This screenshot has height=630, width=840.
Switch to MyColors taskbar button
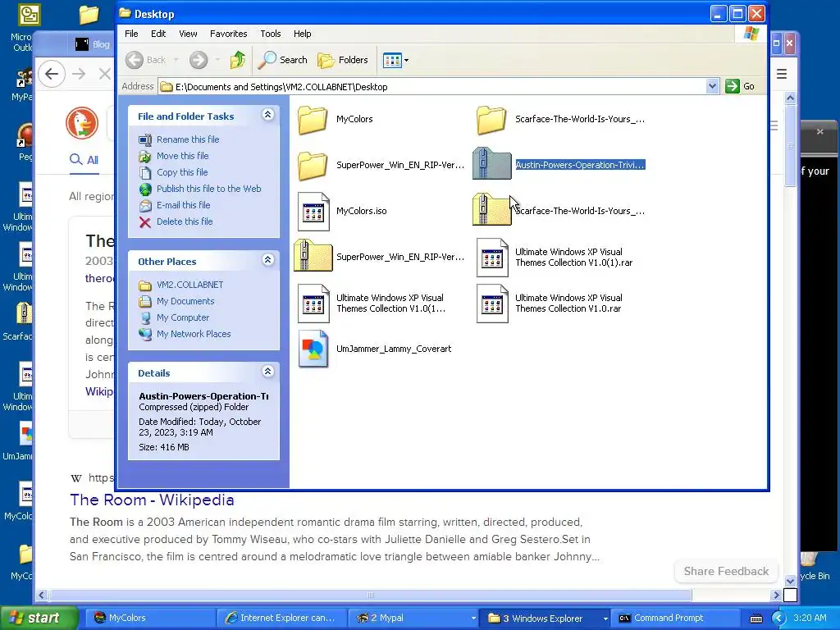tap(152, 618)
